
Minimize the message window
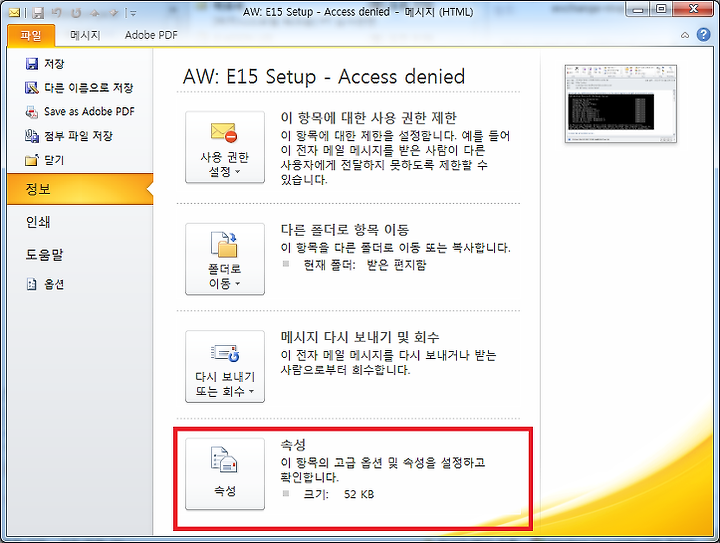[638, 9]
